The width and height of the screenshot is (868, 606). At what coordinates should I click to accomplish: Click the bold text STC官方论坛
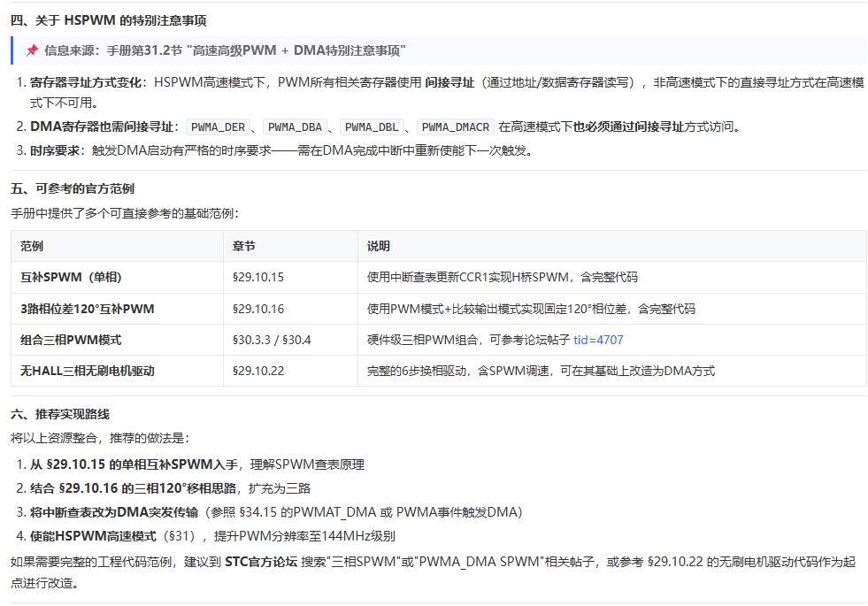point(261,562)
